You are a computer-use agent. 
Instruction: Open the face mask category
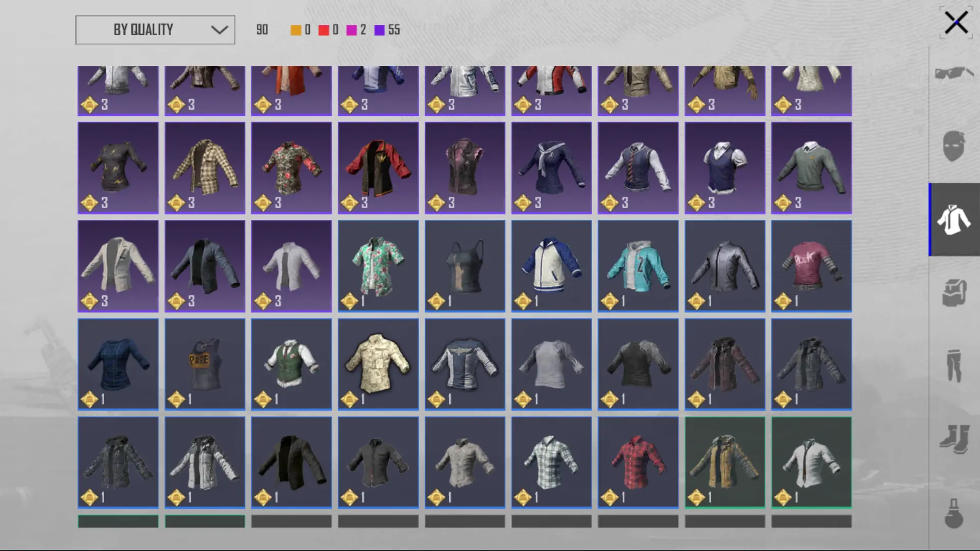pyautogui.click(x=953, y=145)
